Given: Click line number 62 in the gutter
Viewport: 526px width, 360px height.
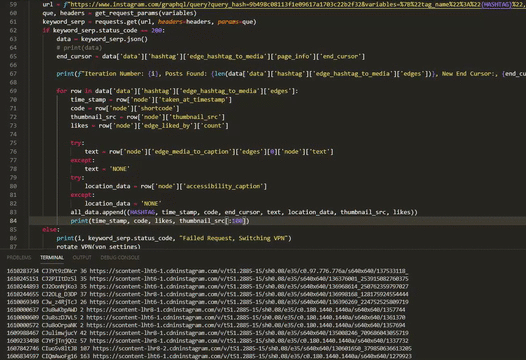Looking at the screenshot, I should click(13, 30).
